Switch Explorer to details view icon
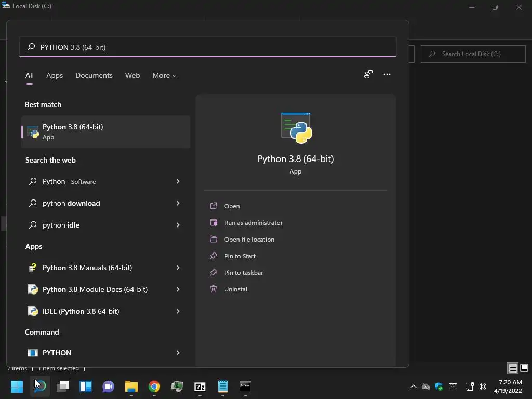532x399 pixels. coord(513,368)
